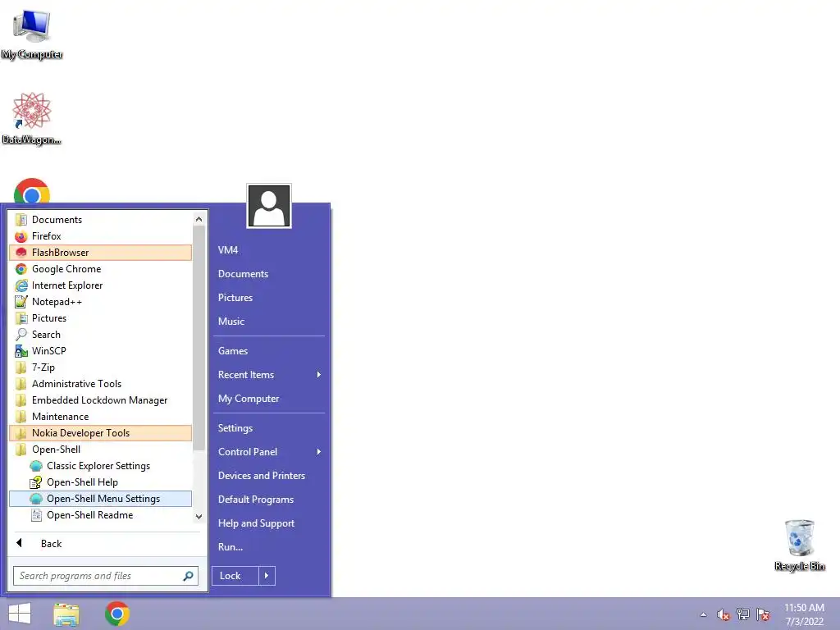Open Pictures in the right panel
Image resolution: width=840 pixels, height=630 pixels.
tap(269, 298)
